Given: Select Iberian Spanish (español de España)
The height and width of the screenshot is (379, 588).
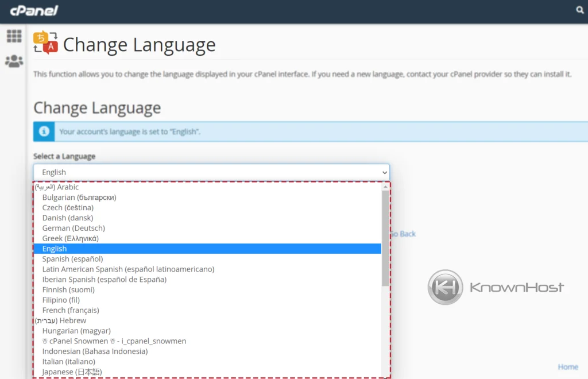Looking at the screenshot, I should click(x=207, y=279).
